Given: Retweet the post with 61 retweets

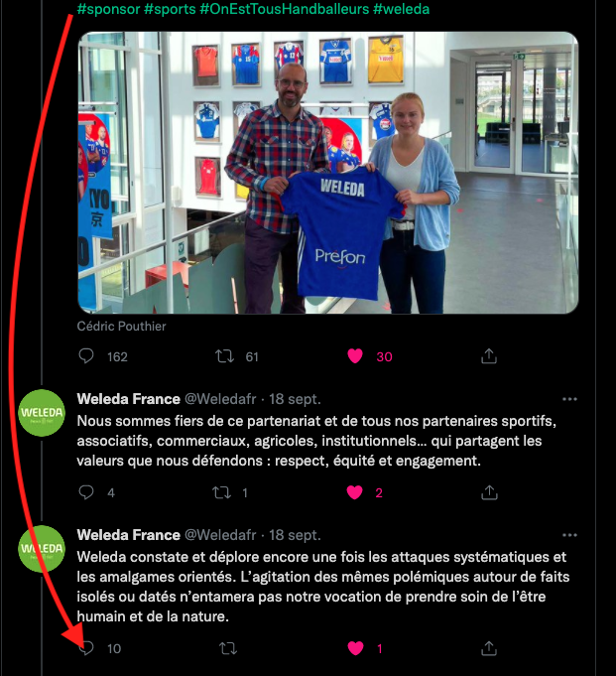Looking at the screenshot, I should pos(224,356).
